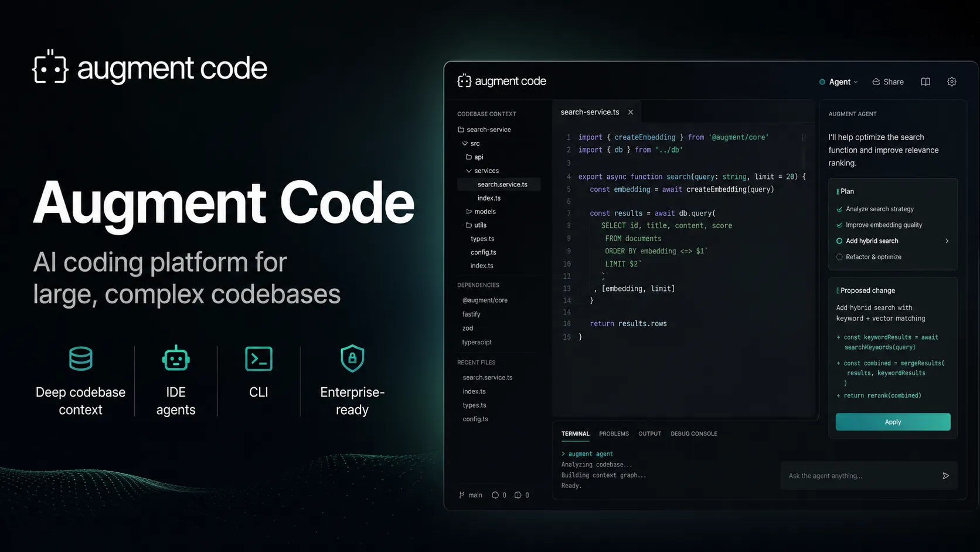The height and width of the screenshot is (552, 980).
Task: Open types.ts in Recent Files
Action: click(x=474, y=405)
